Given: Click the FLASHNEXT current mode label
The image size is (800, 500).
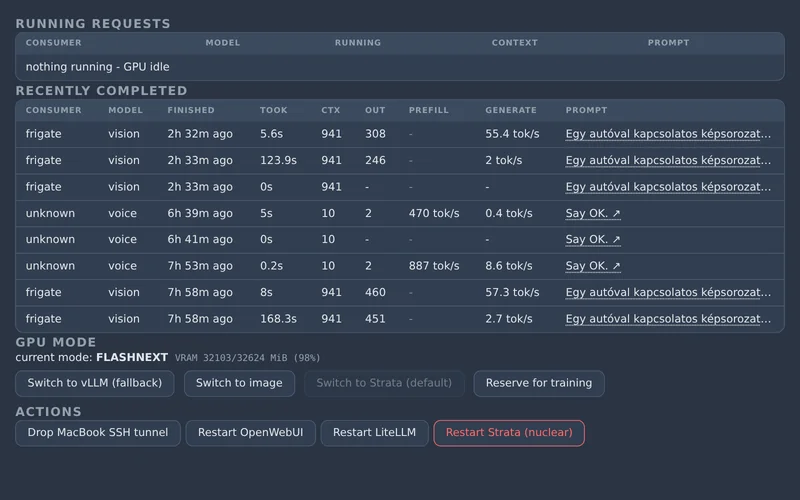Looking at the screenshot, I should pyautogui.click(x=132, y=358).
